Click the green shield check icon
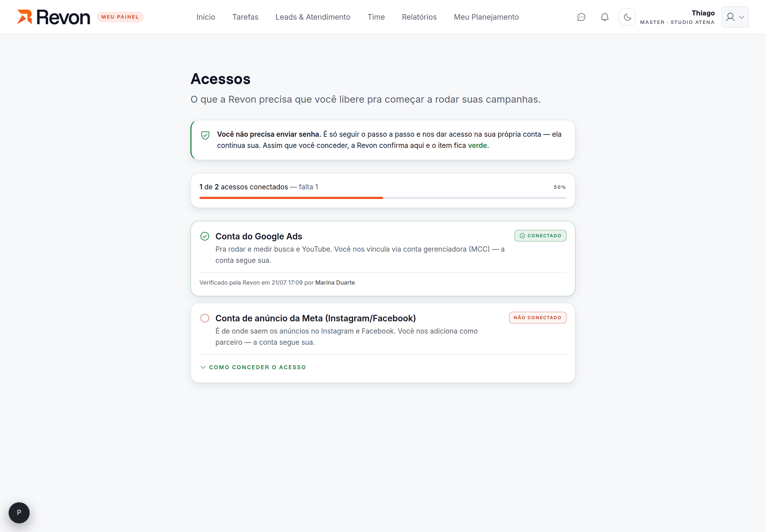Screen dimensions: 766x532 pyautogui.click(x=205, y=135)
